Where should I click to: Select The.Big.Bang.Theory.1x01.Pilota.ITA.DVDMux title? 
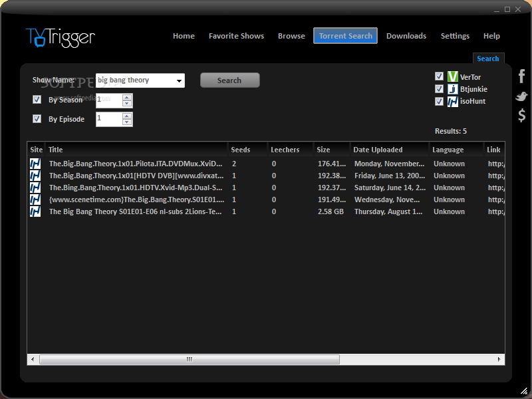click(136, 164)
